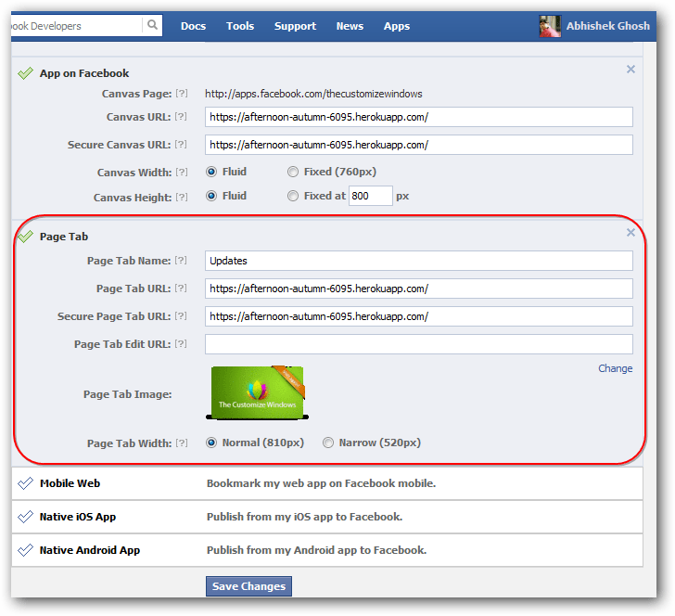Click checkmark icon beside Mobile Web
The height and width of the screenshot is (616, 675).
click(x=25, y=483)
